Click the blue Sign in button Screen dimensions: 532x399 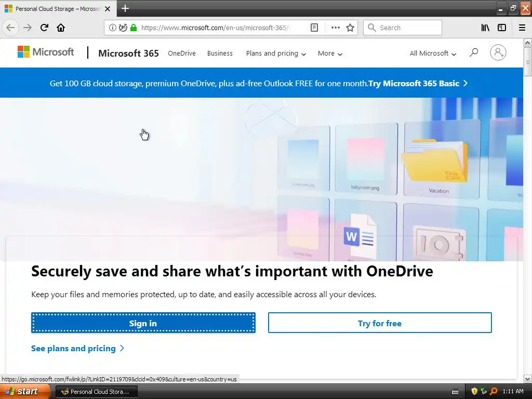[x=143, y=323]
